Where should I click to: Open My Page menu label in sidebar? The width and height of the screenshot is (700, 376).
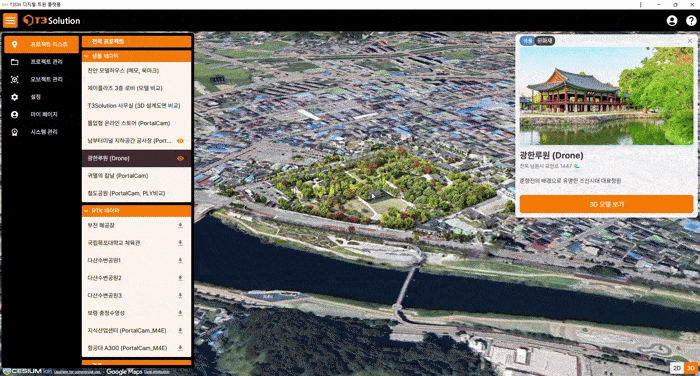[44, 114]
